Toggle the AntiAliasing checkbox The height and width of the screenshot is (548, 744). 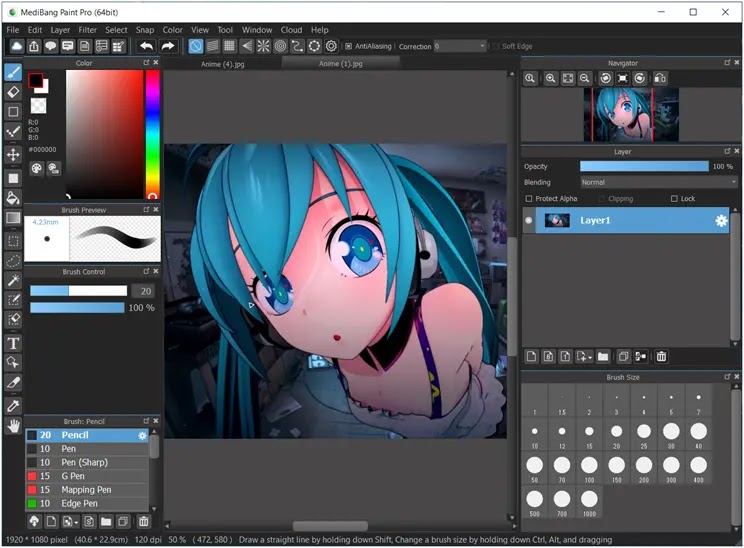pyautogui.click(x=348, y=46)
